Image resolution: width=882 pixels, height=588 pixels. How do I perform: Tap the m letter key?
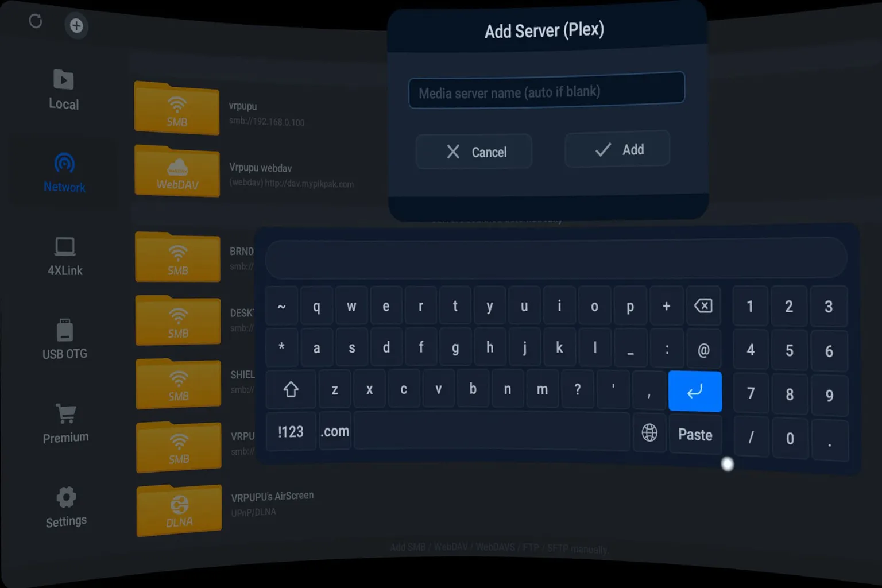point(542,389)
